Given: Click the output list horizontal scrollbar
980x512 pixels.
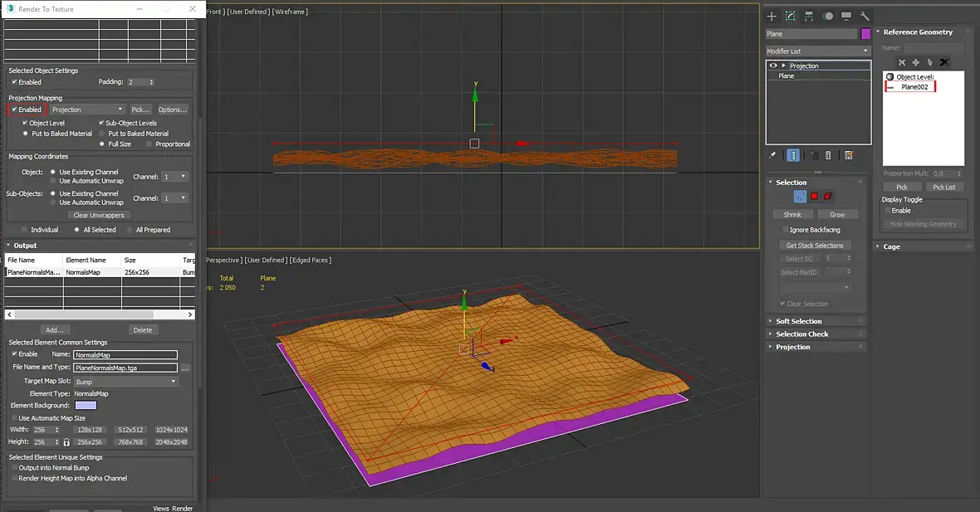Looking at the screenshot, I should 100,315.
